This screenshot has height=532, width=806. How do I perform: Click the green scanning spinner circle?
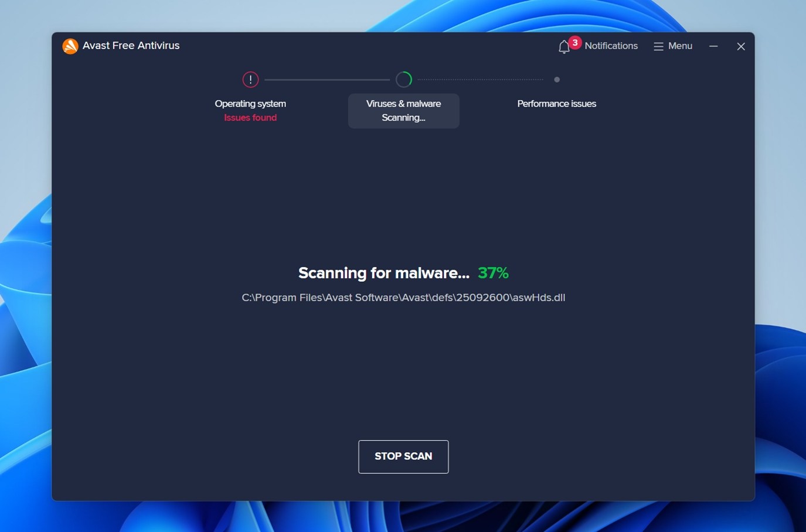coord(403,79)
